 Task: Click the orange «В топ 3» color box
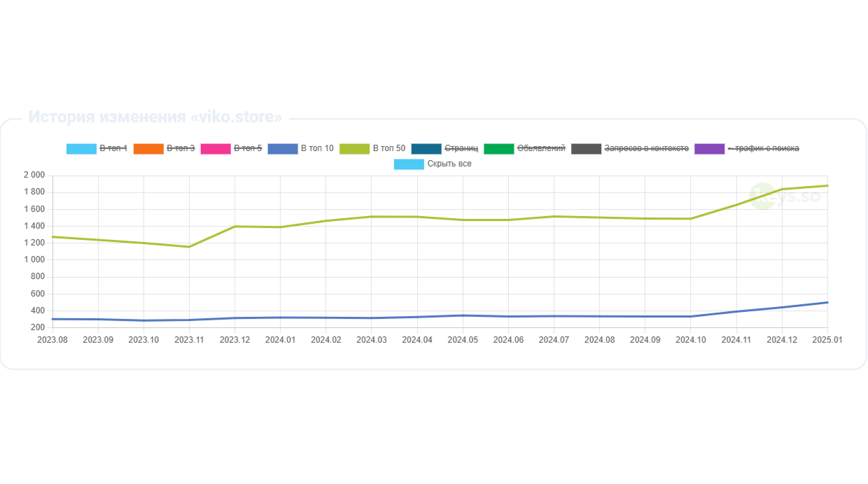[148, 148]
